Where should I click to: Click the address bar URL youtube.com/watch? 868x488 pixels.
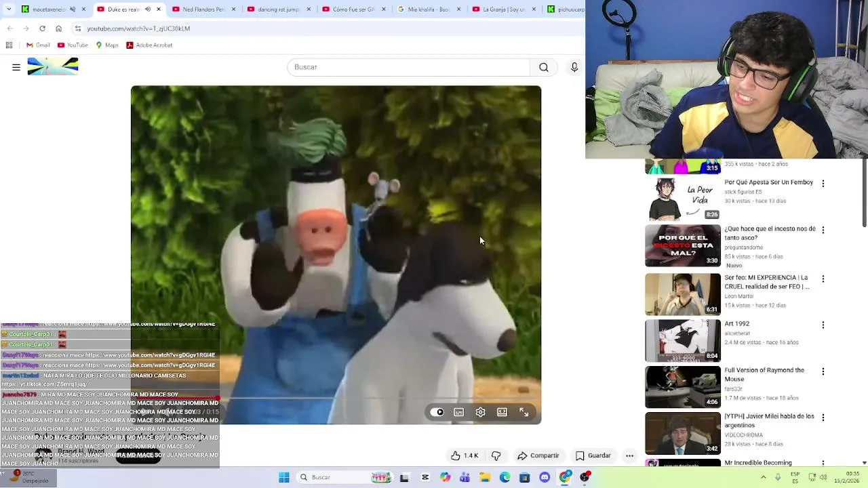[138, 28]
